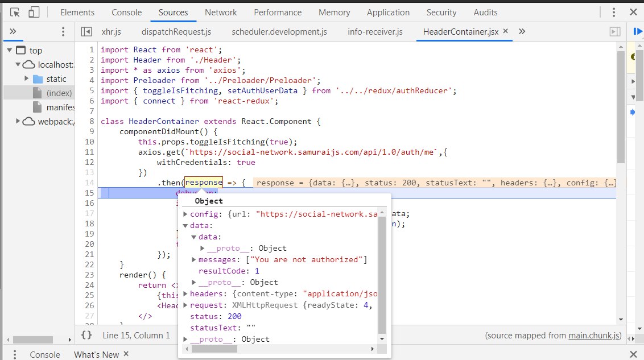Toggle the device toolbar icon
Viewport: 644px width, 360px height.
[34, 13]
